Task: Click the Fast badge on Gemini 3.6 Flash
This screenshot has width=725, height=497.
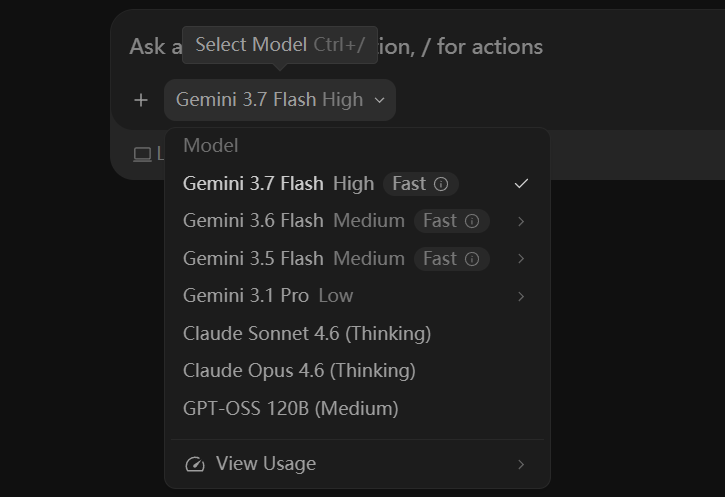Action: (x=451, y=221)
